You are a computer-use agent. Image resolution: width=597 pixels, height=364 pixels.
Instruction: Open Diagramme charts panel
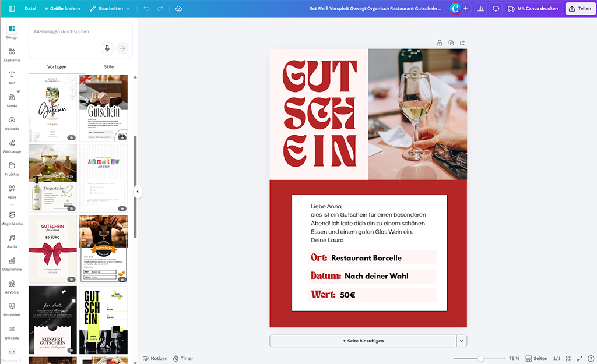[x=12, y=264]
